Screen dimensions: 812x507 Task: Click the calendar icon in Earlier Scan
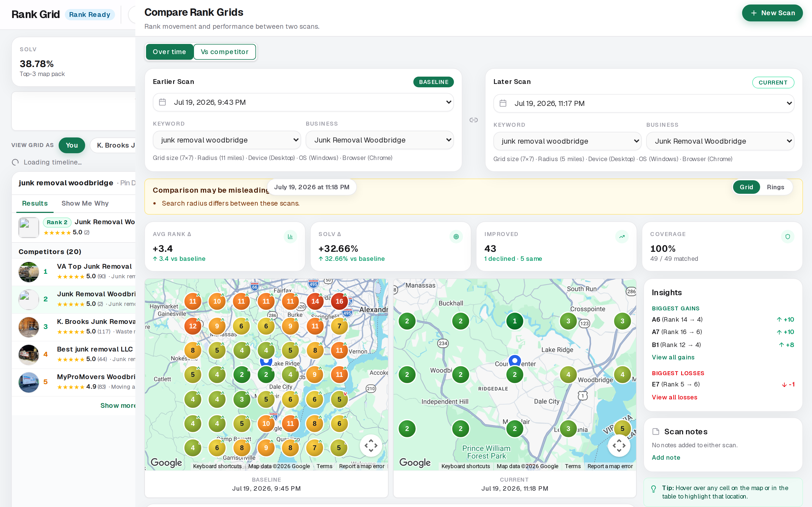162,102
